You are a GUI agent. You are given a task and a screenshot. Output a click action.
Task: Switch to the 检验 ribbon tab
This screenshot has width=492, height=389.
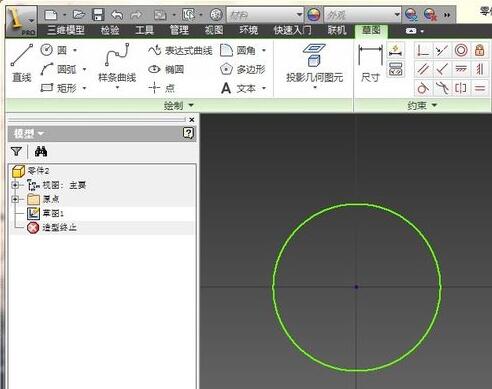(110, 30)
